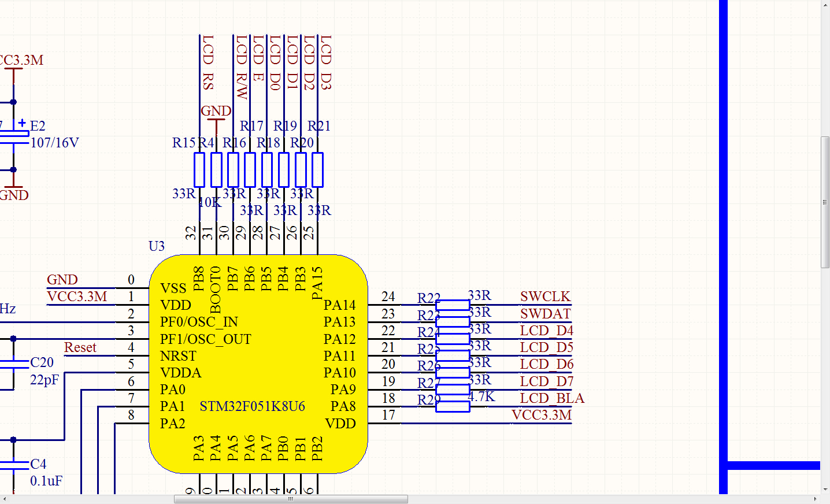Select the PA12 pin name
The image size is (830, 504).
tap(340, 339)
